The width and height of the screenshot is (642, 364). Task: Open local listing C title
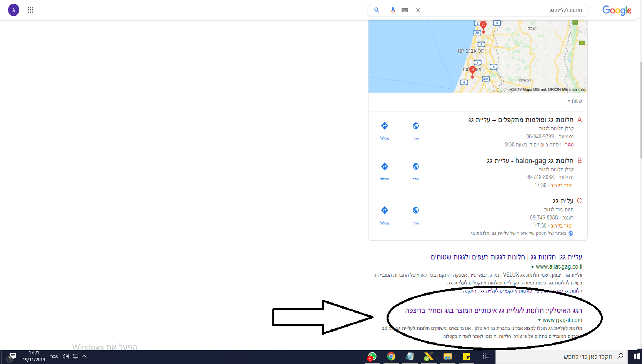coord(563,201)
